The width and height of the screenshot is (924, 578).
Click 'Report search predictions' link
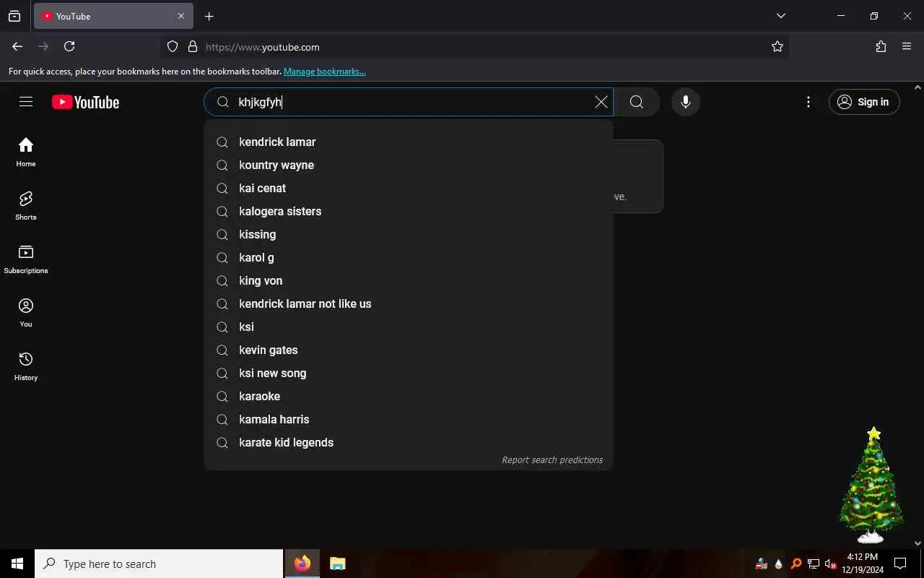pos(552,460)
